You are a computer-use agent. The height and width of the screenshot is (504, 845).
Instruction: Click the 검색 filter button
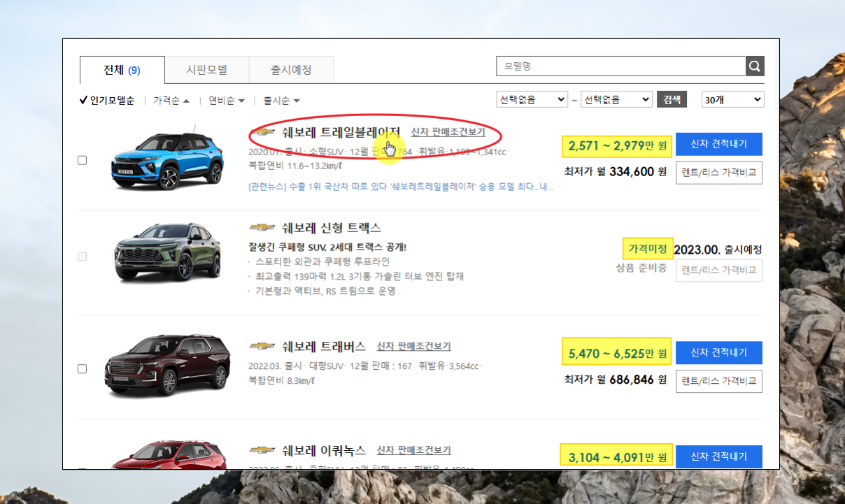point(672,99)
